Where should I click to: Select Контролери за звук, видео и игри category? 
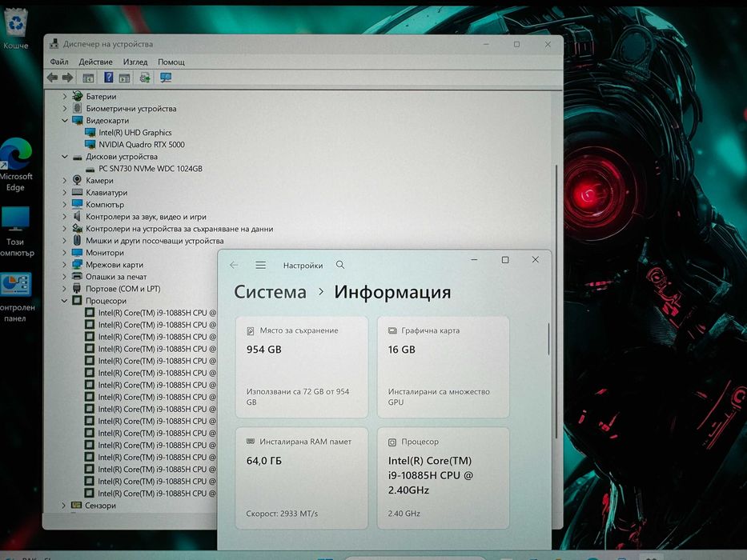146,217
